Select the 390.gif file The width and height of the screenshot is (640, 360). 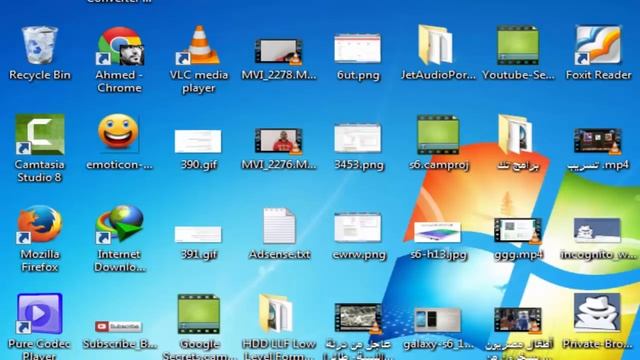[198, 141]
